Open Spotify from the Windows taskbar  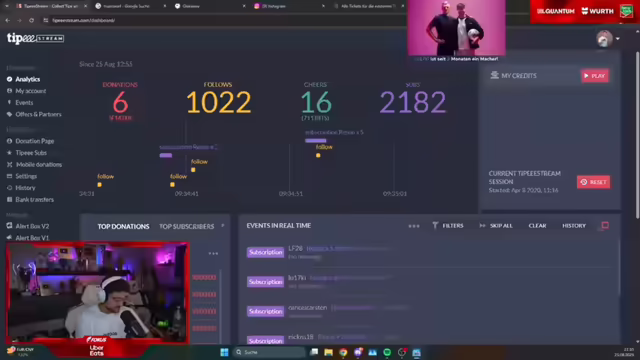[387, 352]
